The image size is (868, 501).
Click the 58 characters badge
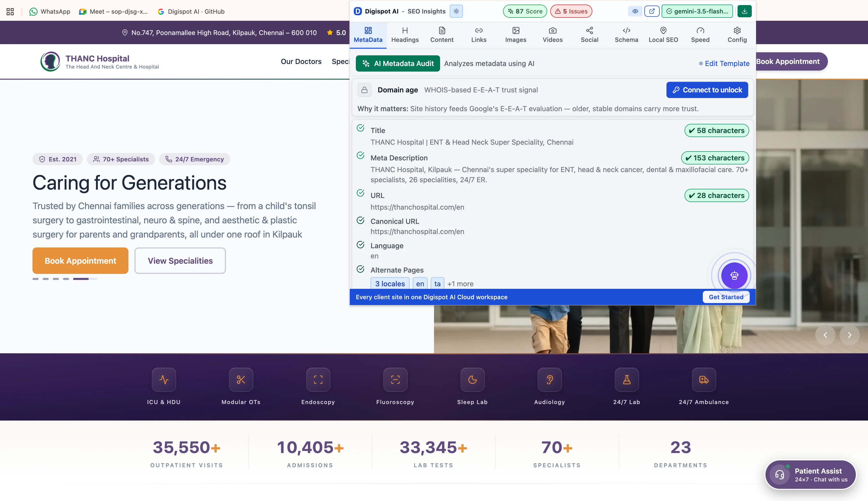pyautogui.click(x=717, y=131)
